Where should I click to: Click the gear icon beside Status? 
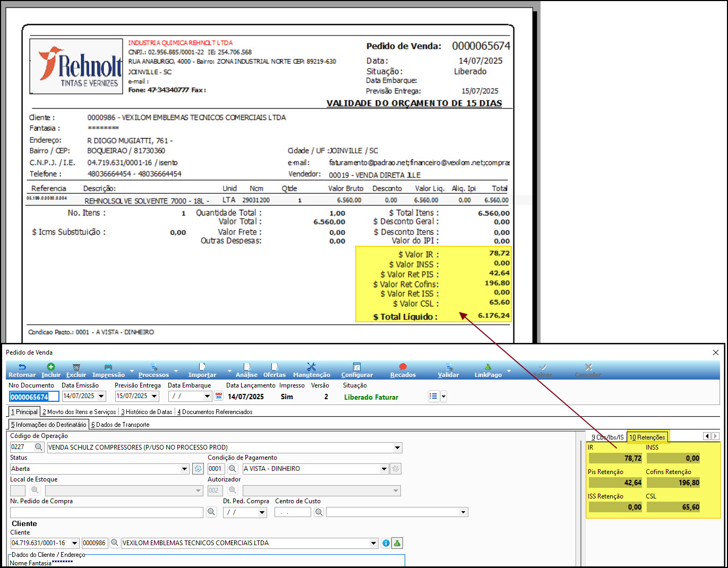[x=198, y=469]
